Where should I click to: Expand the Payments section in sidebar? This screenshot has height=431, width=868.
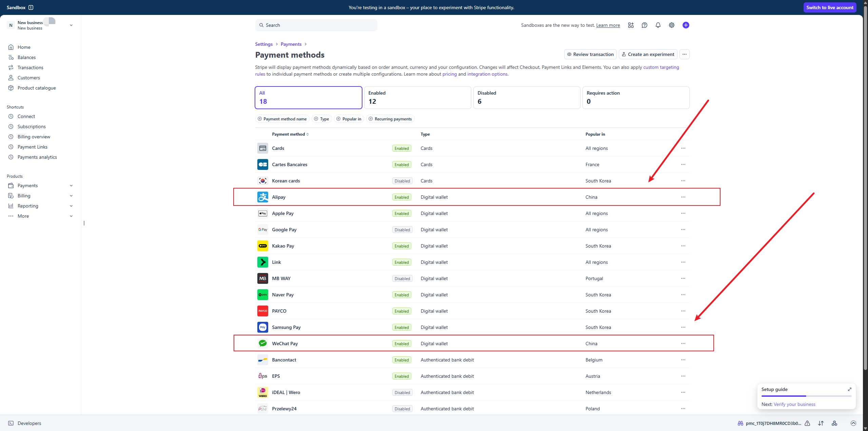[71, 185]
